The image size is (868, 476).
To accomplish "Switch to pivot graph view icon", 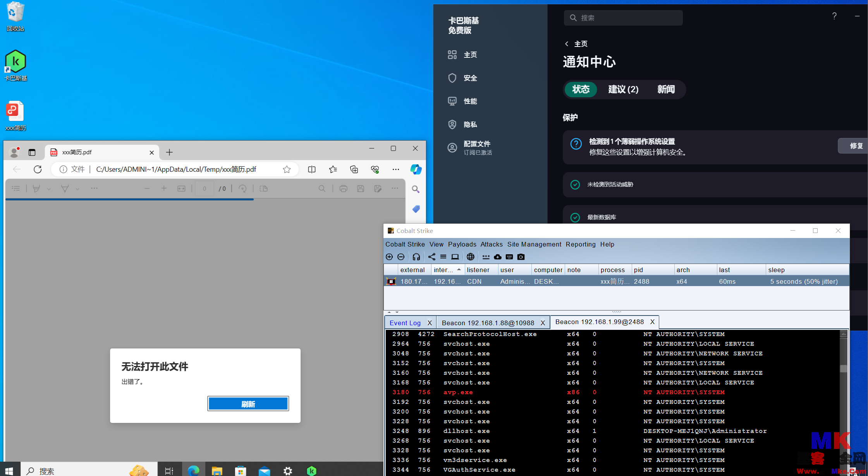I will click(x=432, y=257).
